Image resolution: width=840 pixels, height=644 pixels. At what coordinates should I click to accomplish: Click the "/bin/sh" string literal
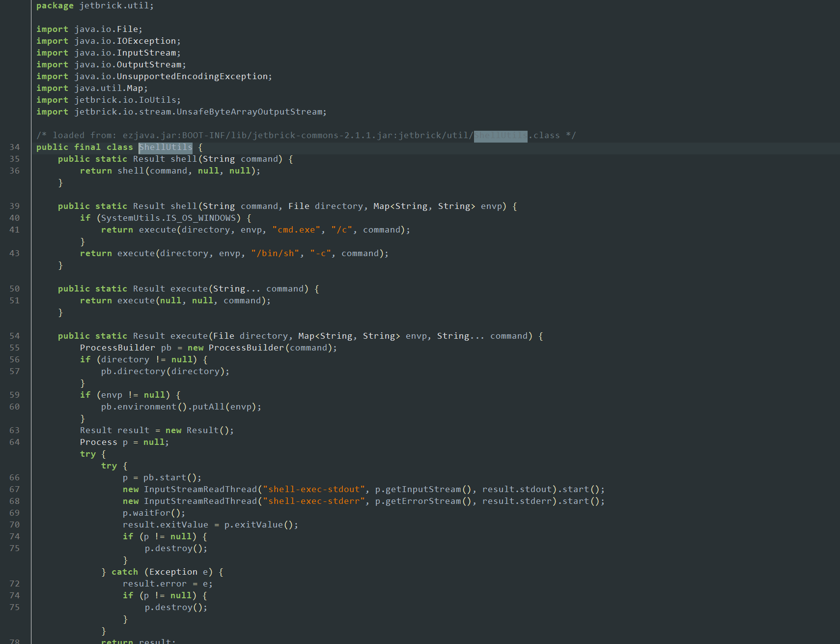[x=275, y=253]
